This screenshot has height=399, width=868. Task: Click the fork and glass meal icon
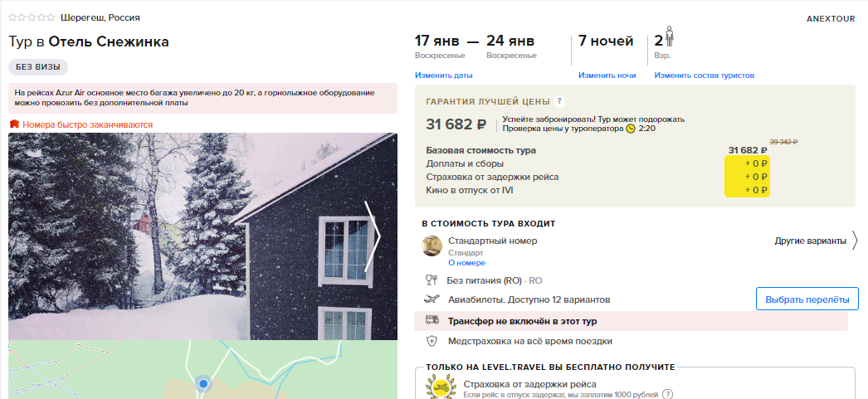click(432, 280)
